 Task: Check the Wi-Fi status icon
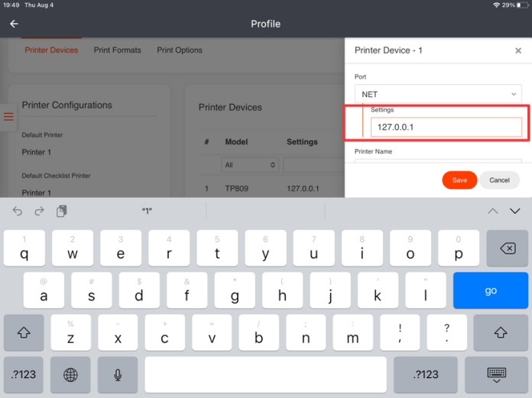pos(496,5)
